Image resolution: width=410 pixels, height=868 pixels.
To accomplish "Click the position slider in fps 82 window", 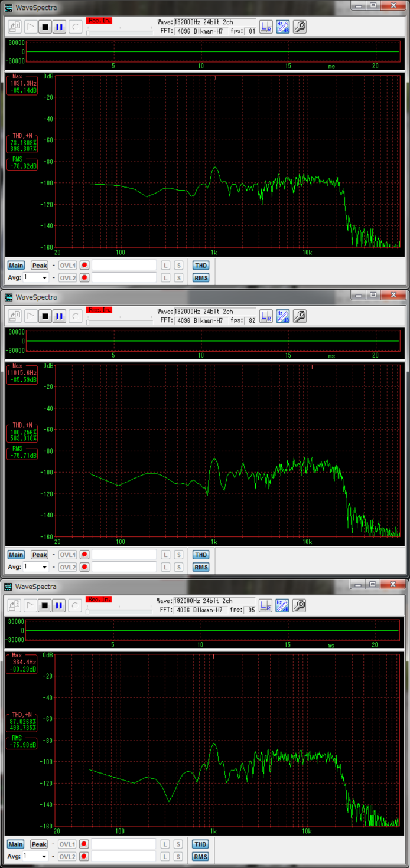I will (x=119, y=320).
